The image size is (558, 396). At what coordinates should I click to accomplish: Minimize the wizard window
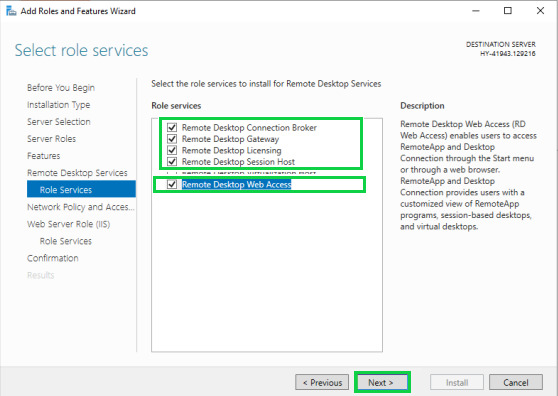pos(476,11)
